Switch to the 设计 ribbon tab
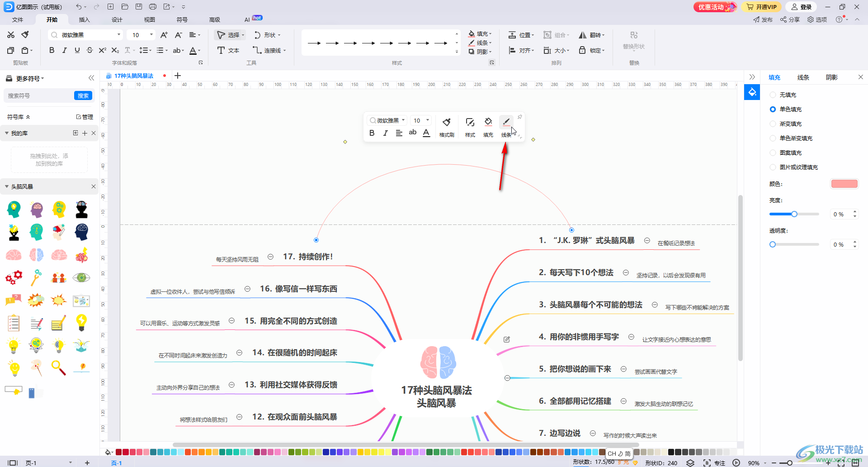The image size is (868, 467). pyautogui.click(x=117, y=19)
